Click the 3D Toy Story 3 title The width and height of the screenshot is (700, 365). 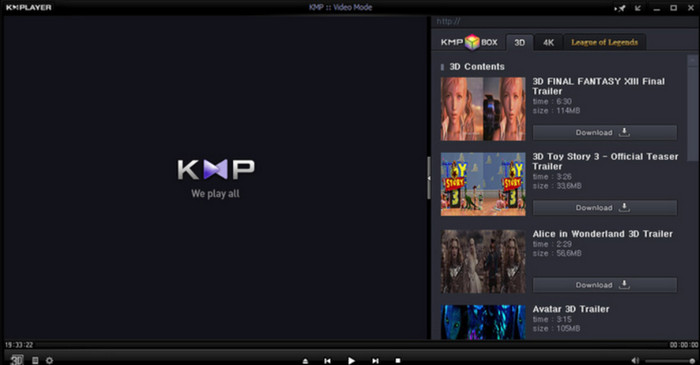click(605, 161)
